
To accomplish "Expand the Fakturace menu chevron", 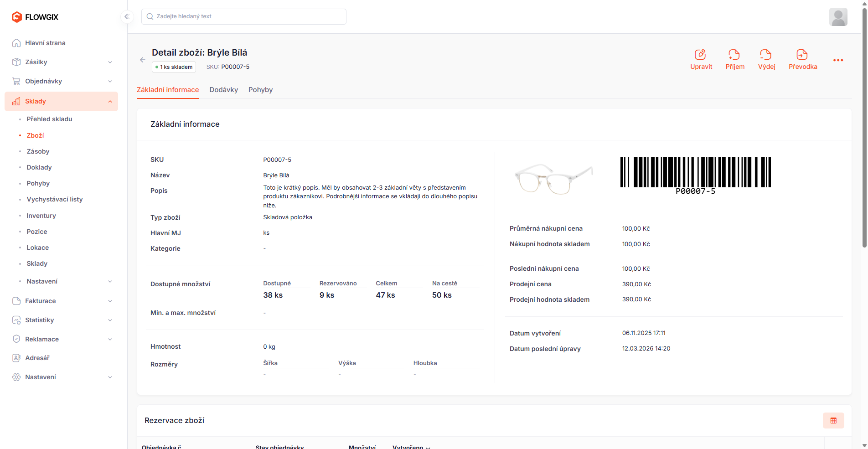I will pos(109,301).
